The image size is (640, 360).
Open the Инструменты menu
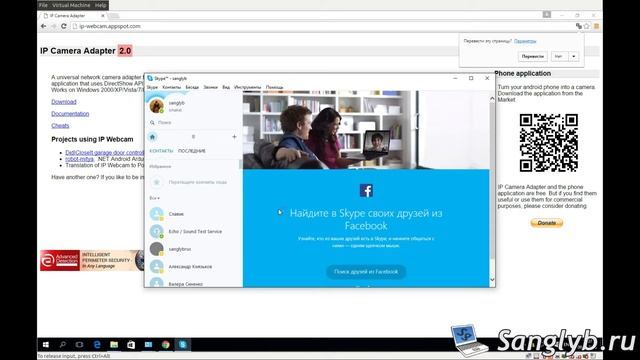point(248,87)
